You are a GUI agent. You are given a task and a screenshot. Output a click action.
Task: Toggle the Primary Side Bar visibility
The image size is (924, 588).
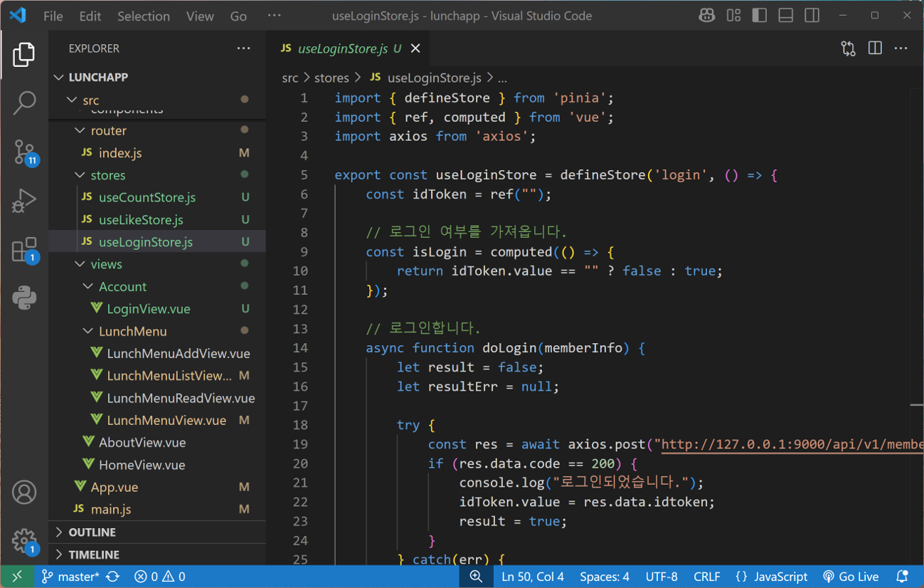pyautogui.click(x=760, y=16)
